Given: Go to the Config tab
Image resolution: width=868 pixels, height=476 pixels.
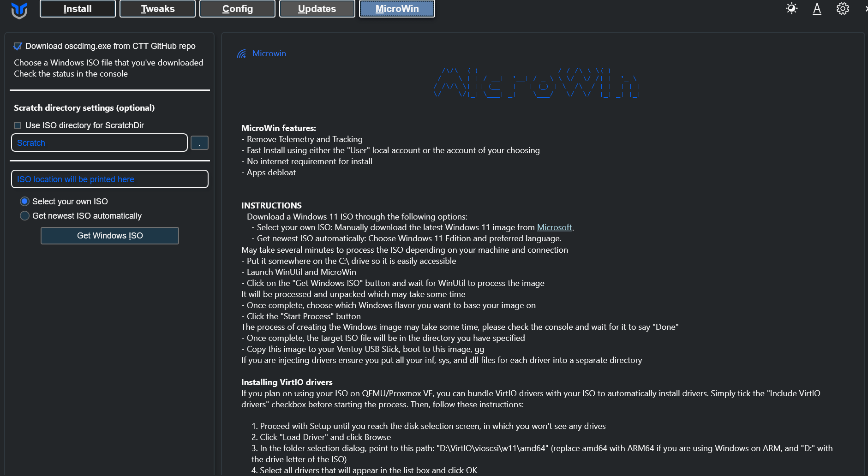Looking at the screenshot, I should 237,9.
